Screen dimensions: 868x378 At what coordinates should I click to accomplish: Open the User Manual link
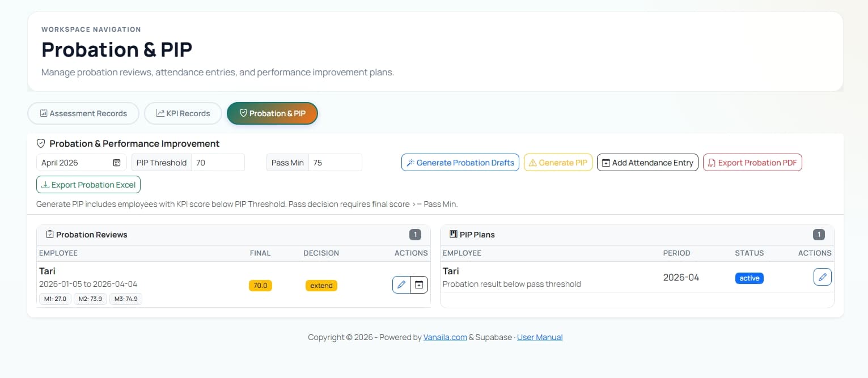[x=540, y=337]
